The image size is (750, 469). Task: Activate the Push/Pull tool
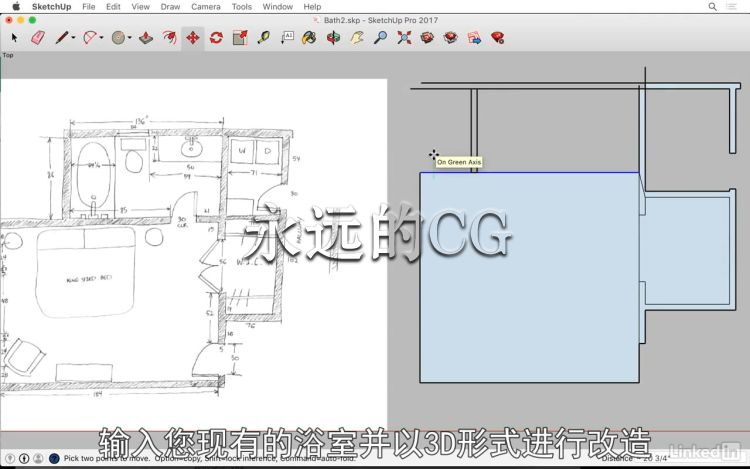(x=146, y=37)
